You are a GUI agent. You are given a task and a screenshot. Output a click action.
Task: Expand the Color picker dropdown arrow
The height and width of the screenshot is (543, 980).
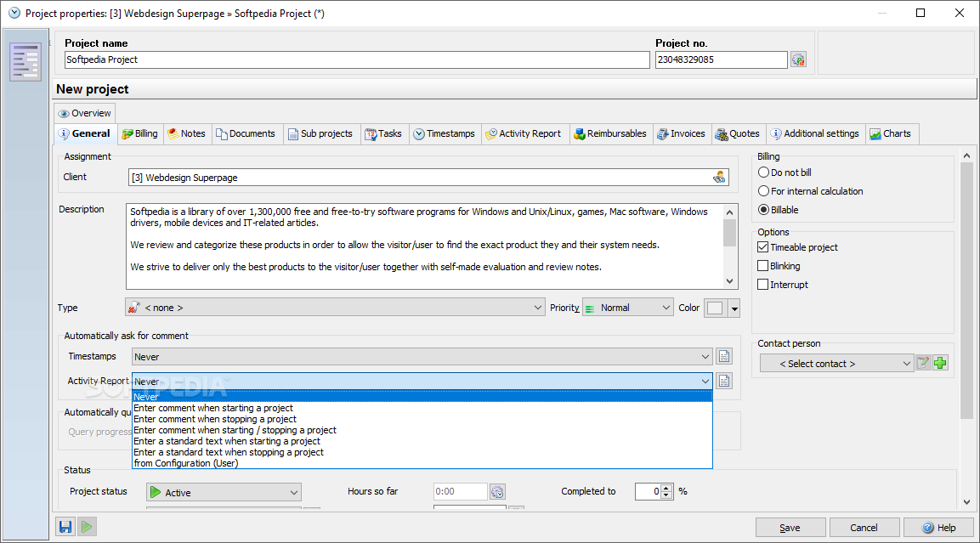734,308
